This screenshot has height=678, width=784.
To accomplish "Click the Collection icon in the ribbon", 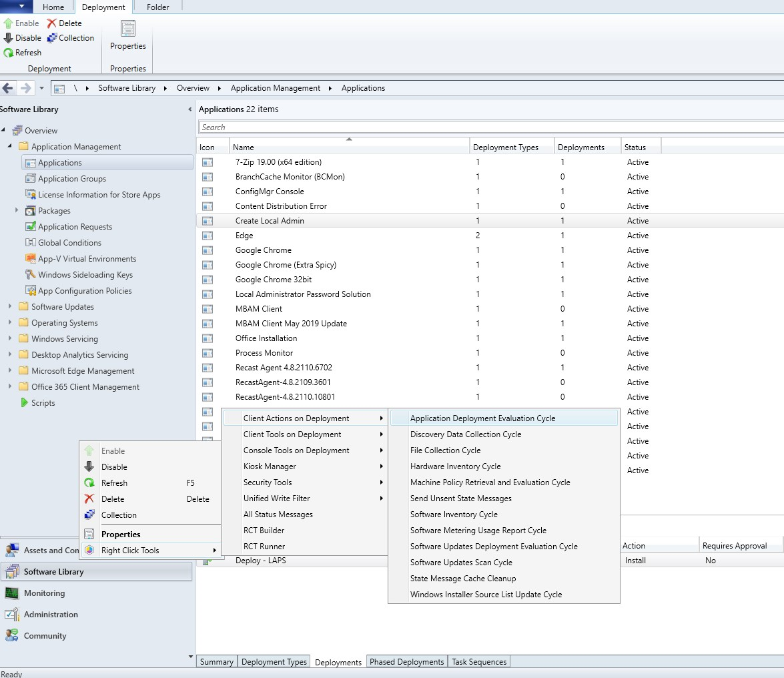I will point(52,38).
